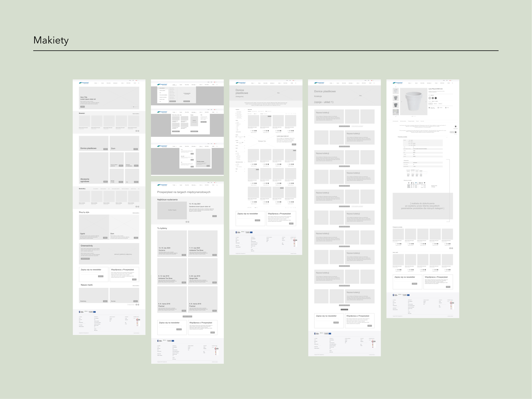Click hero slider next arrow on homepage mockup
The height and width of the screenshot is (399, 532).
click(138, 107)
